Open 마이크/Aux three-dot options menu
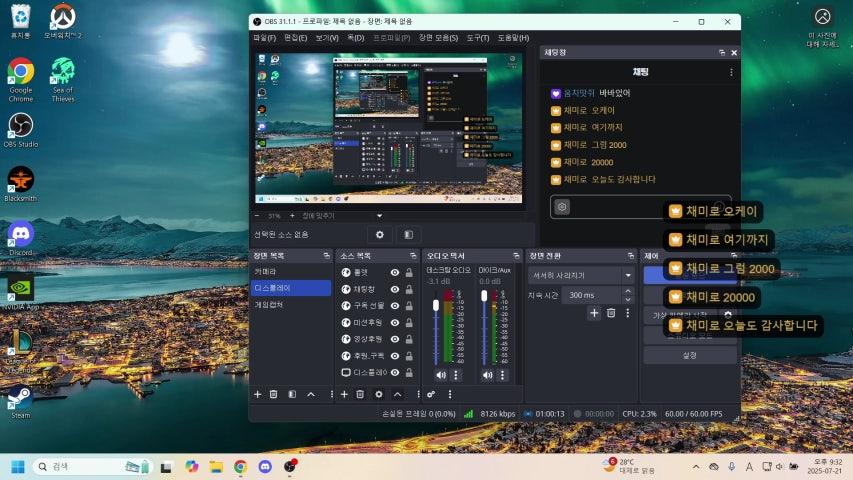 point(502,375)
